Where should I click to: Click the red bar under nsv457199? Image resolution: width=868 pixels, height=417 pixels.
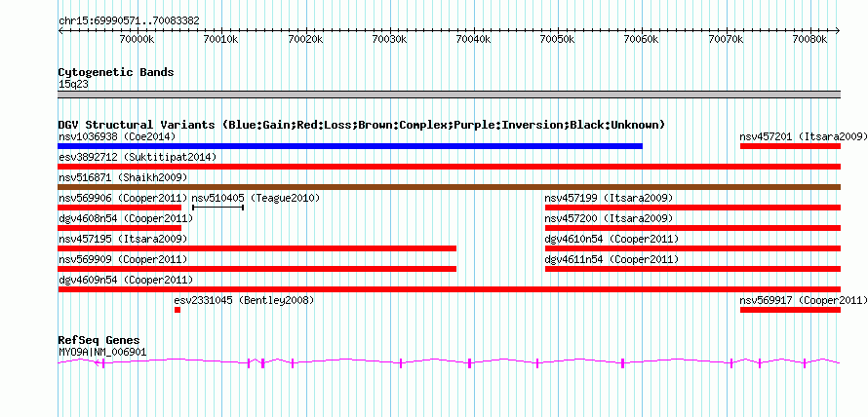[693, 208]
